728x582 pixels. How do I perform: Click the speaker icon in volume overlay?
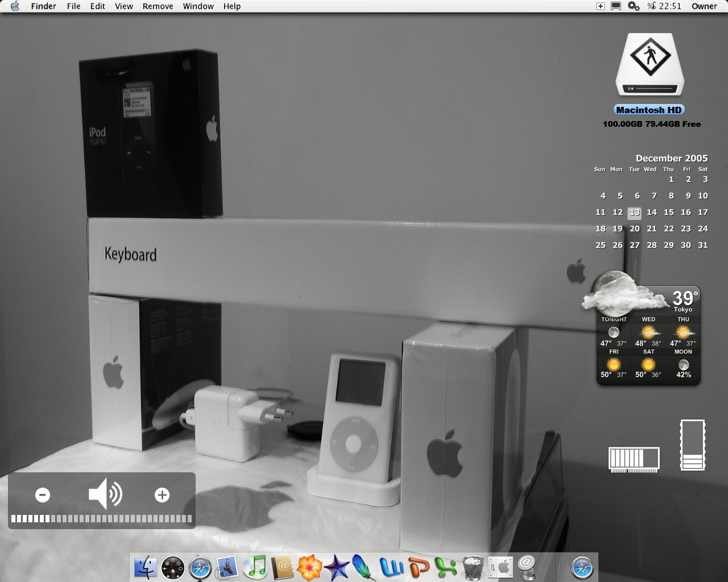click(x=105, y=493)
